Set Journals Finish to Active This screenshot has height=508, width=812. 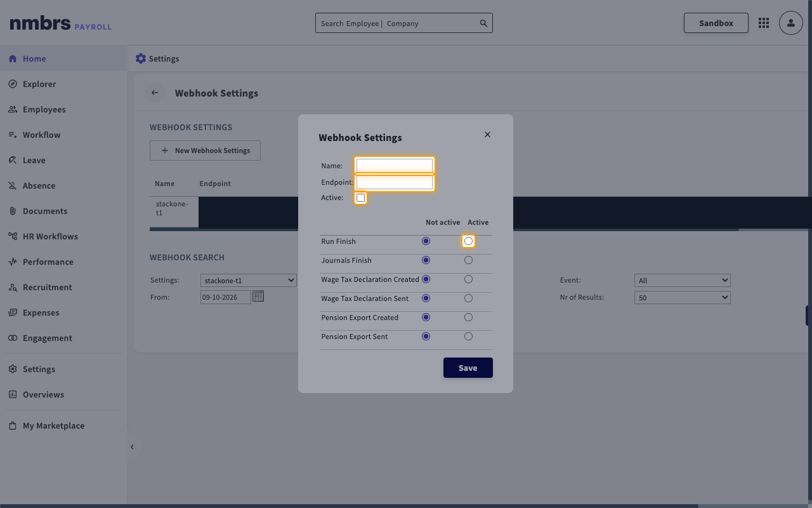(x=468, y=260)
